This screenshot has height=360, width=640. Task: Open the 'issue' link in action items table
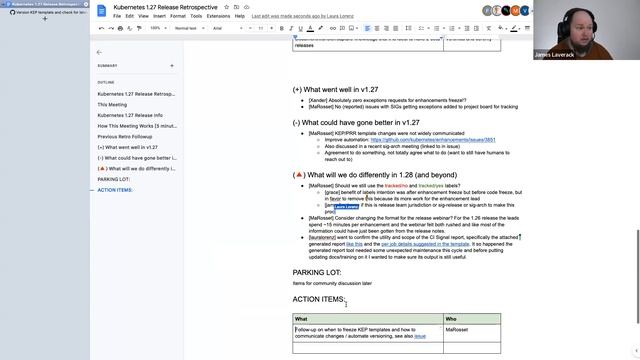click(x=420, y=336)
